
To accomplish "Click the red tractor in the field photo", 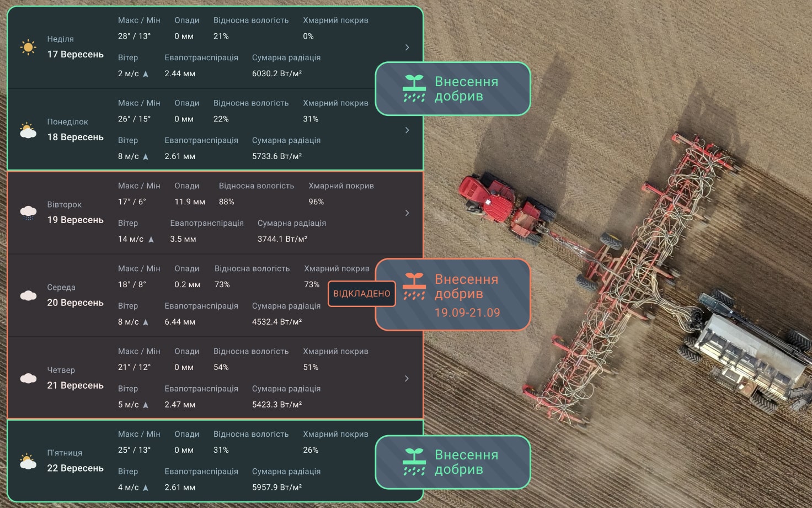I will 507,209.
